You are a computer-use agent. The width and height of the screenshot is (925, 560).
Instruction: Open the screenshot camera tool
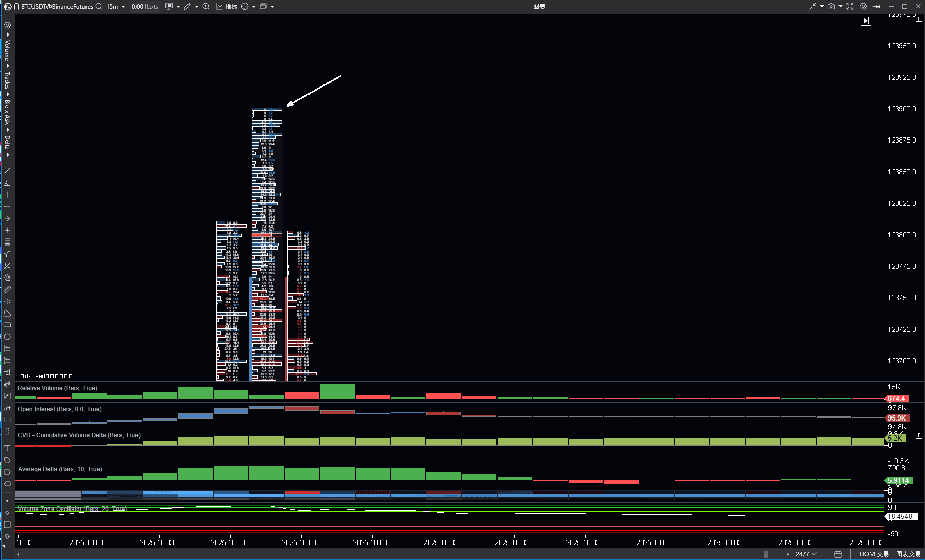(831, 7)
